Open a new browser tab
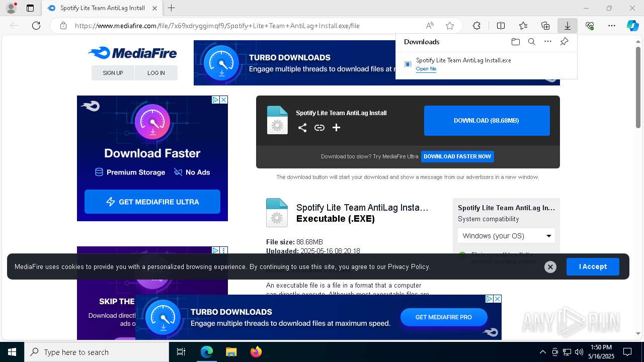The width and height of the screenshot is (644, 362). click(172, 8)
